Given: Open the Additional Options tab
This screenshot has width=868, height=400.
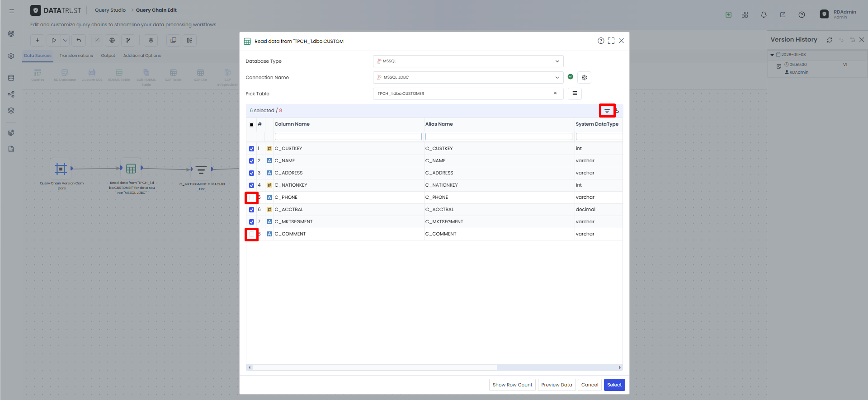Looking at the screenshot, I should pyautogui.click(x=142, y=56).
